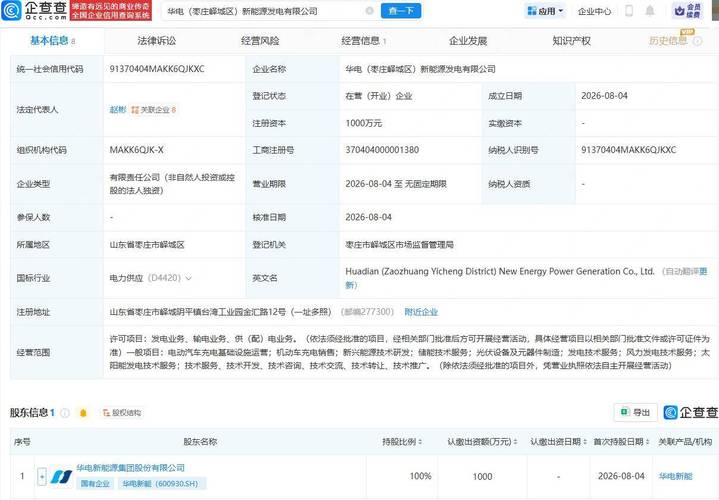Click the 会员续费 VIP crown icon

(687, 11)
